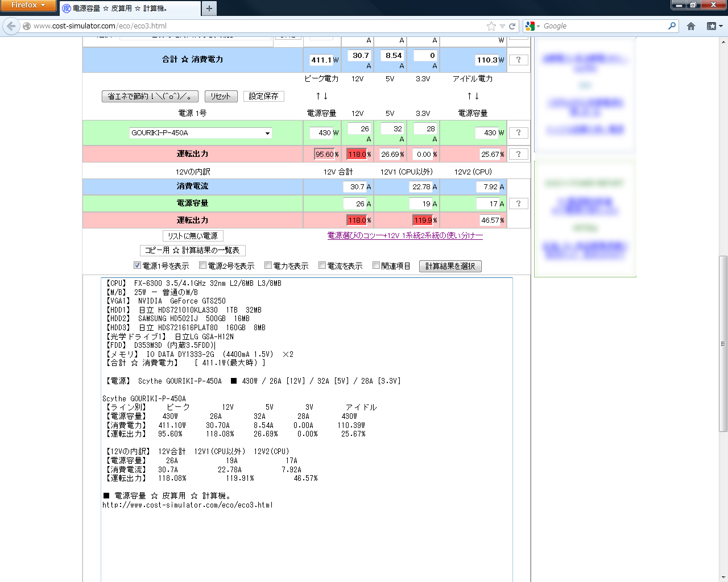This screenshot has width=728, height=582.
Task: Open the Firefox application menu
Action: [28, 5]
